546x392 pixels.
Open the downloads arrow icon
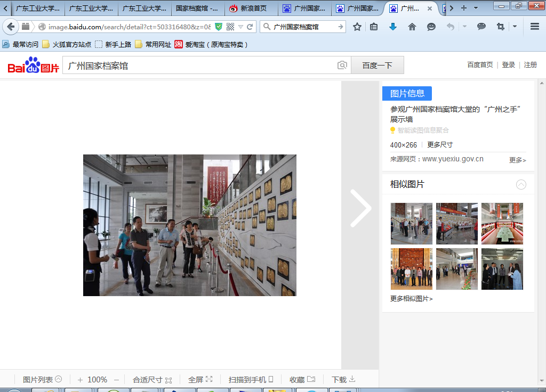(393, 27)
